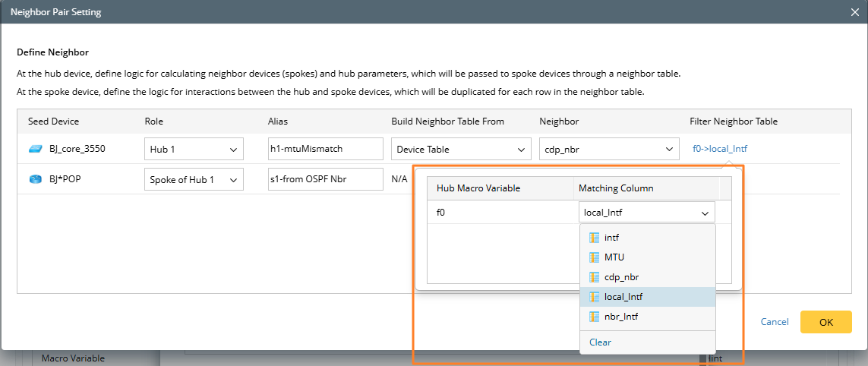
Task: Close the Neighbor Pair Setting dialog
Action: tap(855, 12)
